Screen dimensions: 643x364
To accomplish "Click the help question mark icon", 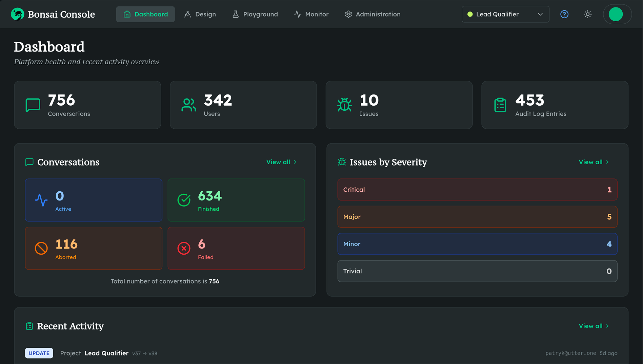I will pos(564,14).
